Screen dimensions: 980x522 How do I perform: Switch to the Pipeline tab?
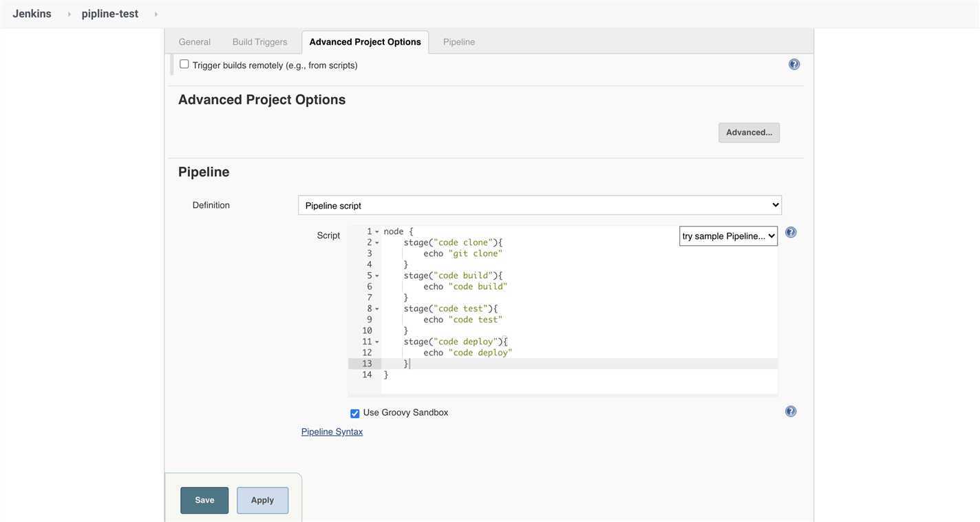pyautogui.click(x=459, y=42)
